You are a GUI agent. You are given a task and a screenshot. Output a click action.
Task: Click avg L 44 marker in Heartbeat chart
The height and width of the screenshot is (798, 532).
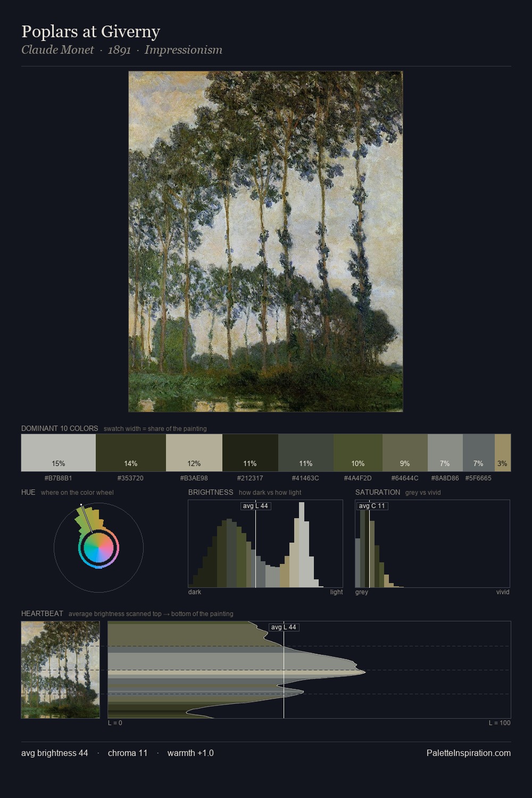[x=284, y=627]
